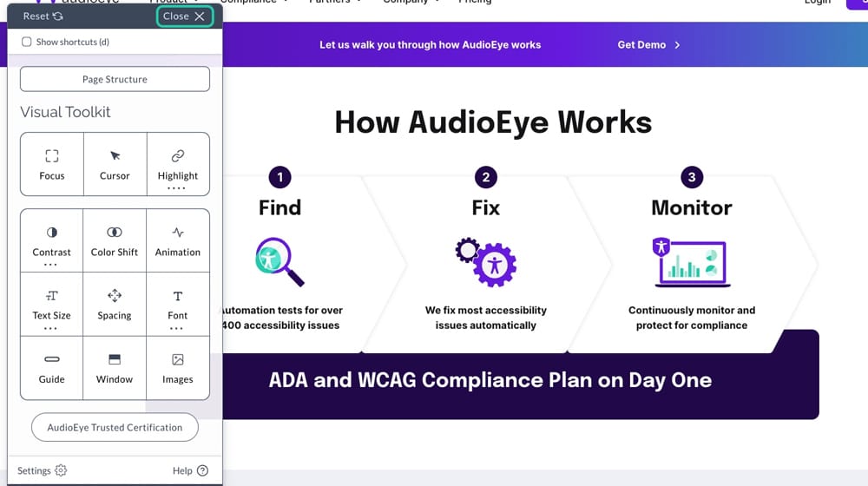Click the 'How AudioEye Works' heading

493,122
